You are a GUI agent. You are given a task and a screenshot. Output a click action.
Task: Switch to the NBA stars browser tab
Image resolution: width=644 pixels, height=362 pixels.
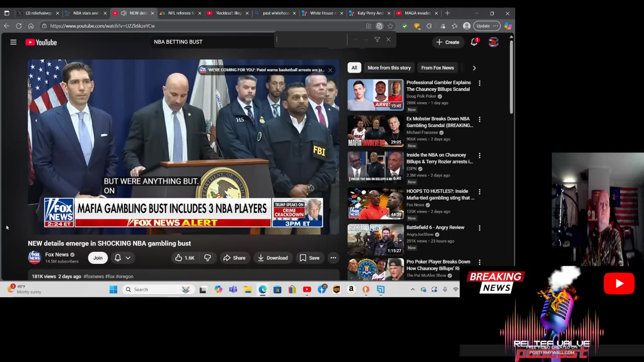[85, 13]
